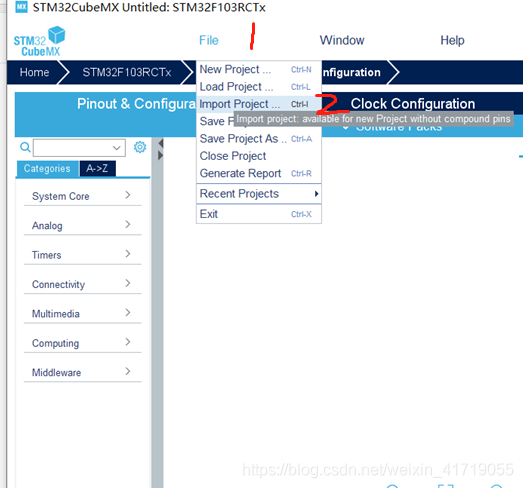Screen dimensions: 523x488
Task: Expand the Timers category
Action: point(82,255)
